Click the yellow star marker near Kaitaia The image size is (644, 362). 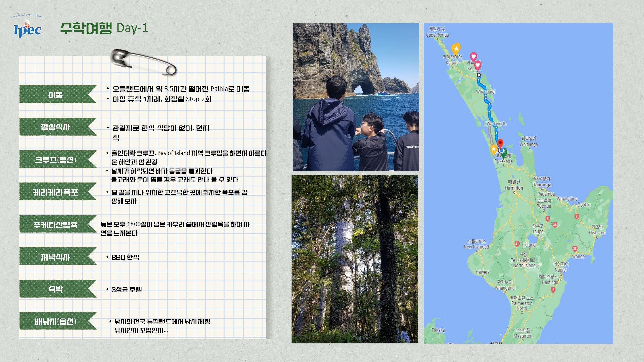(456, 49)
